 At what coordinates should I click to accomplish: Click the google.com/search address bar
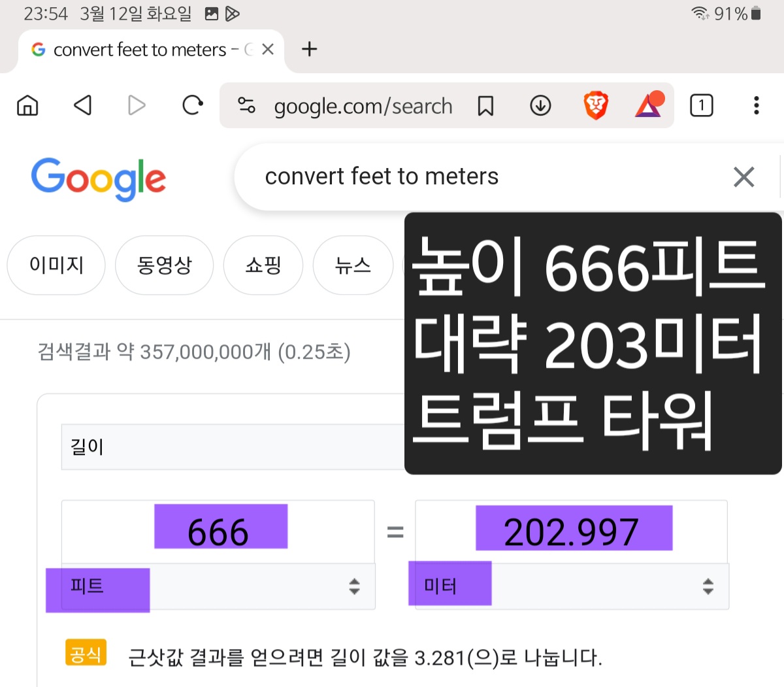pos(363,106)
